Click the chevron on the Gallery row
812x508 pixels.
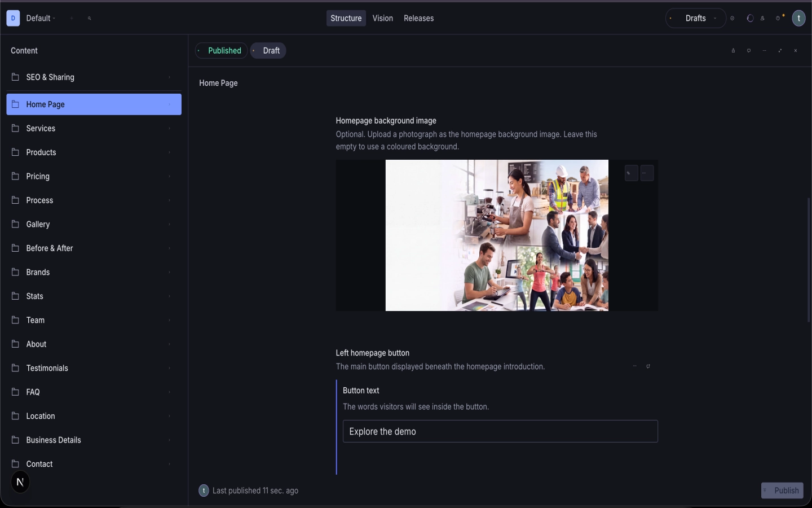169,224
